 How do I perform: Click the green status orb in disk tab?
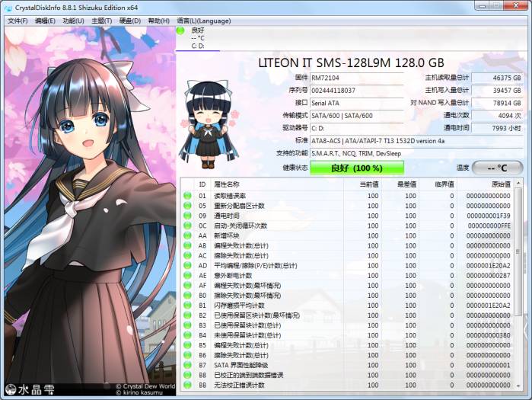(x=180, y=30)
